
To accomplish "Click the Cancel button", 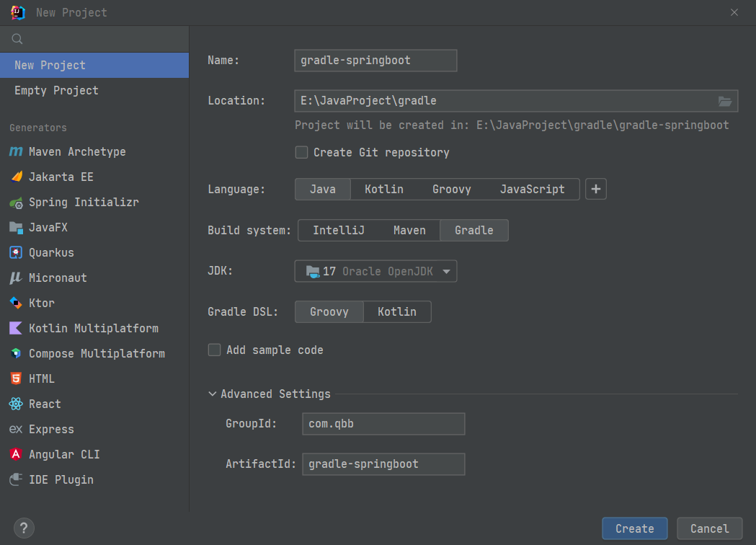I will [709, 528].
